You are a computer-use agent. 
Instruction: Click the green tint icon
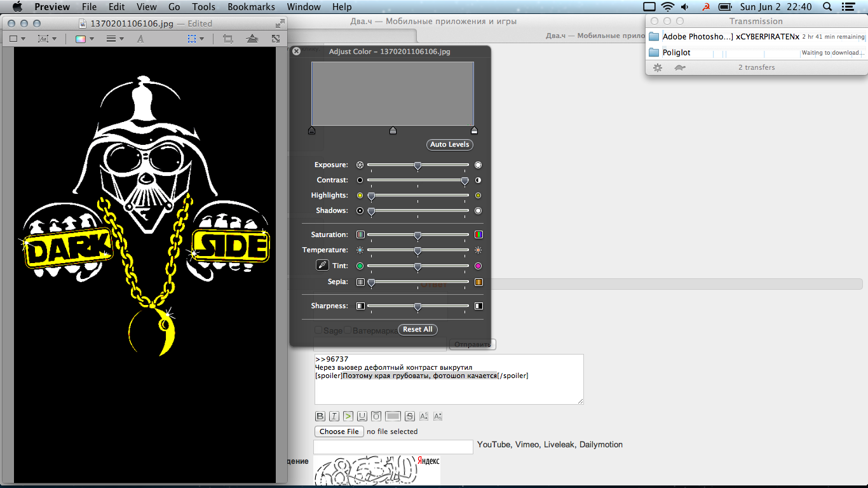pyautogui.click(x=360, y=266)
